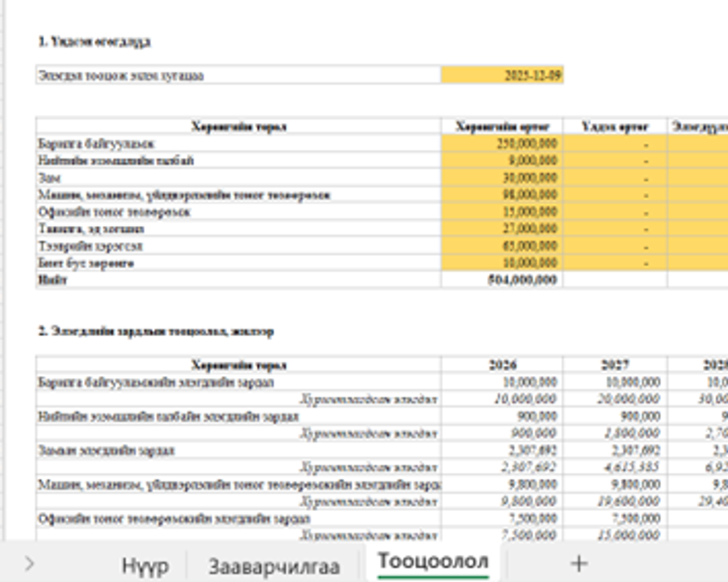The image size is (728, 582).
Task: Select the 30,000,000 cost cell for Зам
Action: pos(502,178)
